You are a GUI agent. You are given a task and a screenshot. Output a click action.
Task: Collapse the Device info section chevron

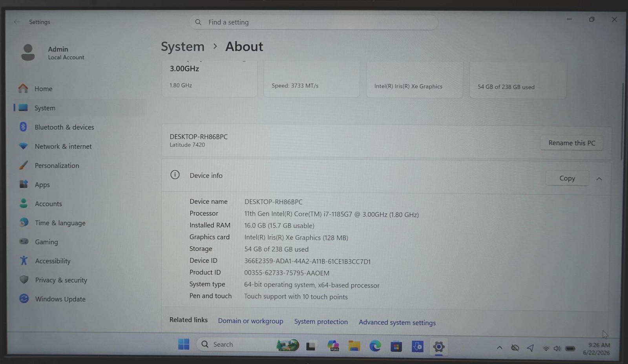(599, 179)
